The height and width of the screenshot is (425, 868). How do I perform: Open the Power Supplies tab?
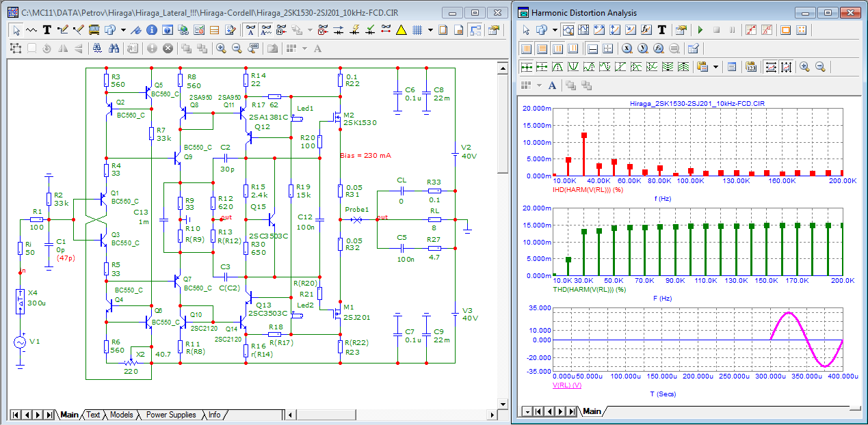170,415
